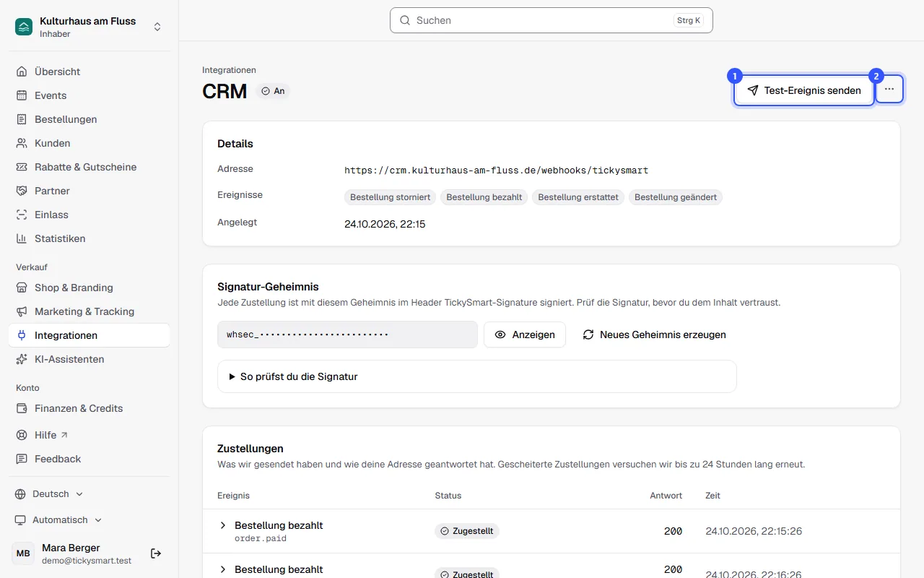
Task: Click the KI-Assistenten robot icon
Action: [x=22, y=359]
